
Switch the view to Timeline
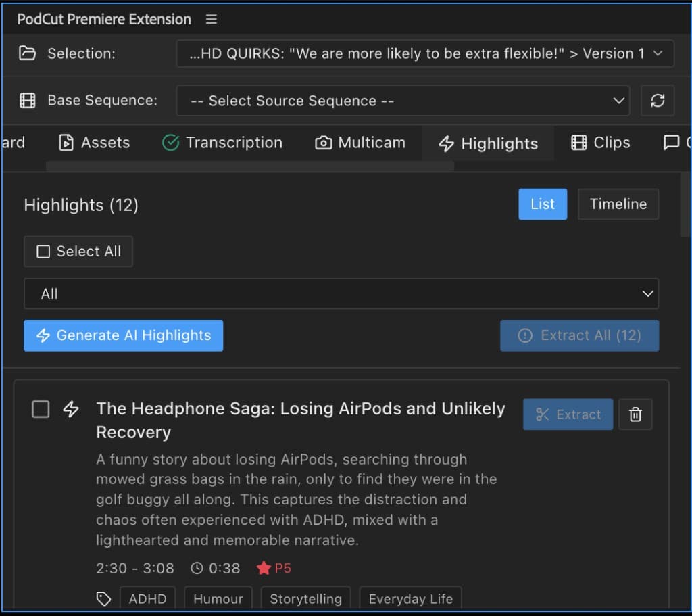(x=618, y=204)
